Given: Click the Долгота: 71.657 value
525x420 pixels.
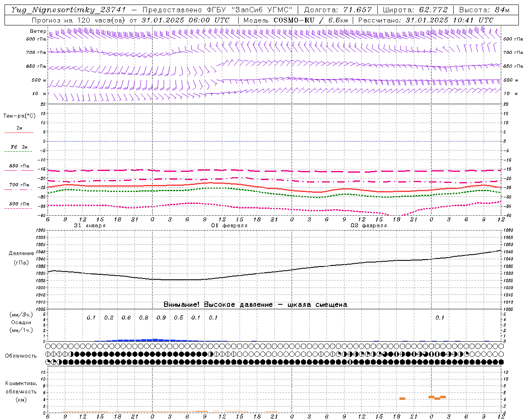Looking at the screenshot, I should click(338, 10).
